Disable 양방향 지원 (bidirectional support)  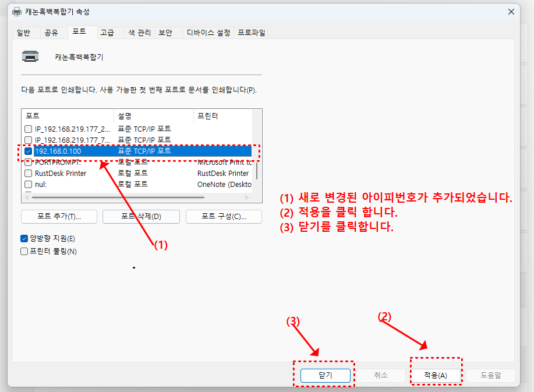coord(24,238)
